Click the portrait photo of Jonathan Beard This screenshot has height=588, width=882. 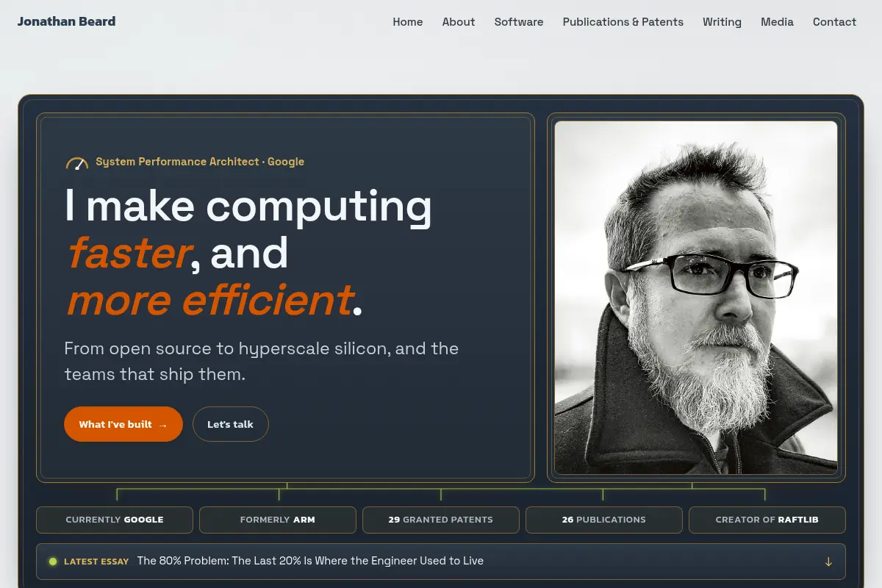point(696,298)
